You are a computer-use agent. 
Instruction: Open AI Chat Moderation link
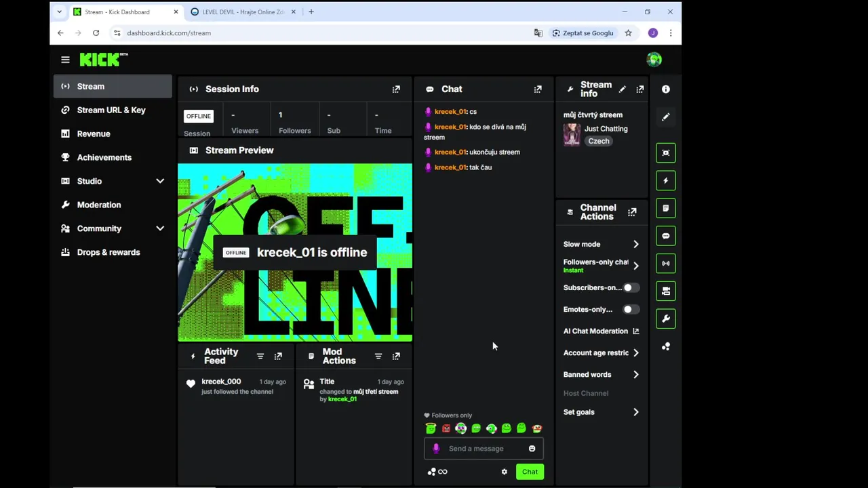601,331
